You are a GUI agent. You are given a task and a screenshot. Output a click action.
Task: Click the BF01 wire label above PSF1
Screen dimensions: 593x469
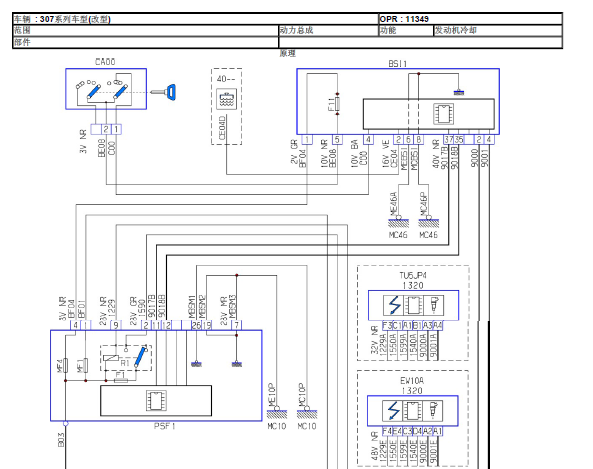click(x=81, y=309)
